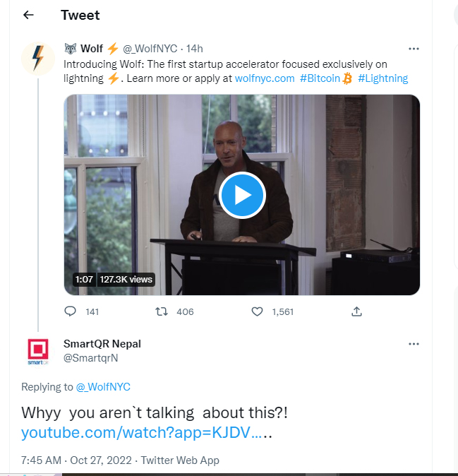Open more options on the Wolf tweet
458x476 pixels.
click(x=414, y=49)
